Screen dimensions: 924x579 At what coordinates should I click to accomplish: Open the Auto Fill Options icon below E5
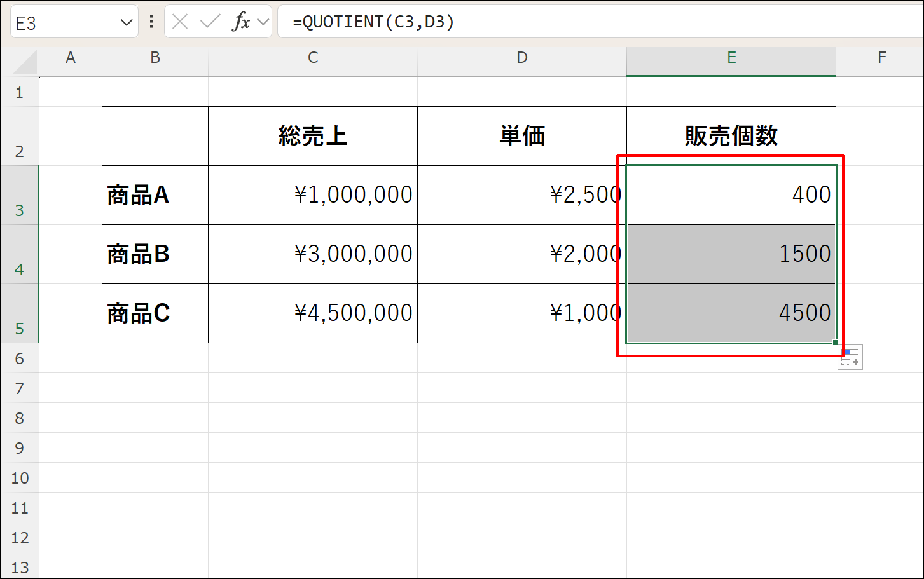[850, 357]
